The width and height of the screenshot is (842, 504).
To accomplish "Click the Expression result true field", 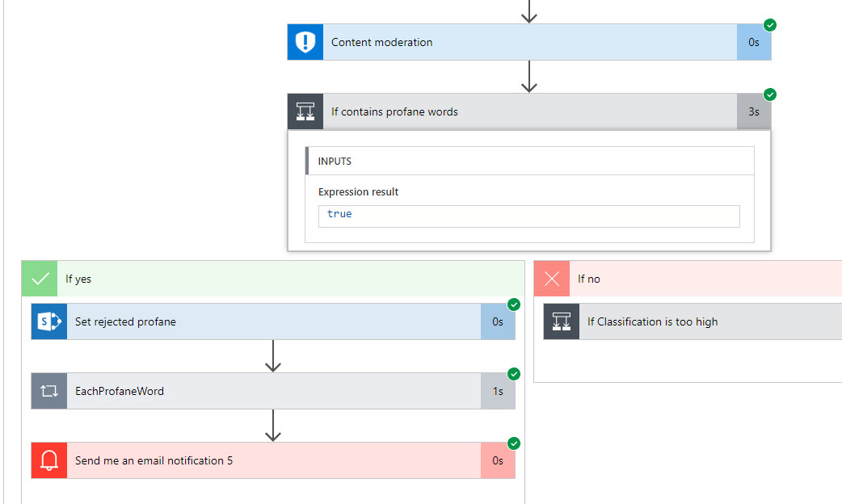I will [528, 215].
